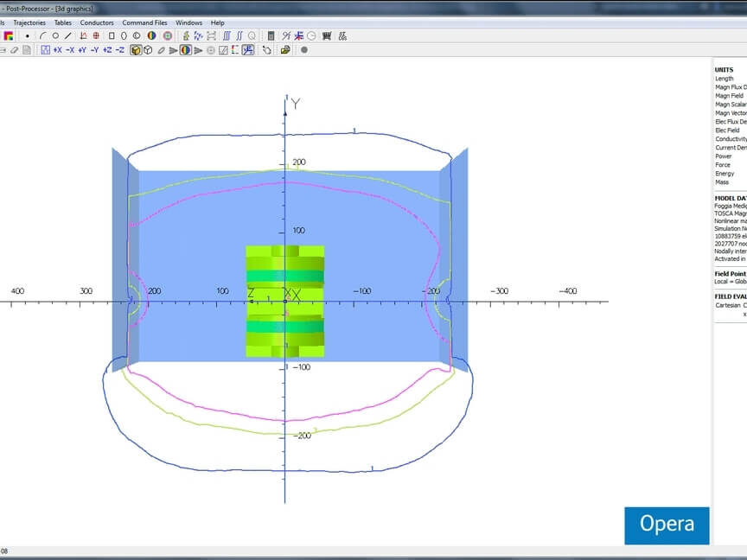Image resolution: width=747 pixels, height=560 pixels.
Task: Click the Help menu
Action: coord(217,23)
